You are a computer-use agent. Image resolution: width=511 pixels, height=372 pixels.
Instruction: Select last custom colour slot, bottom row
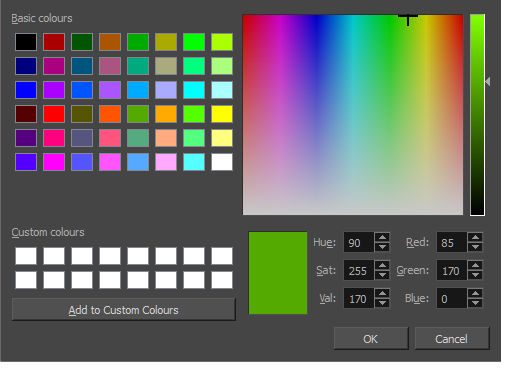(x=222, y=280)
